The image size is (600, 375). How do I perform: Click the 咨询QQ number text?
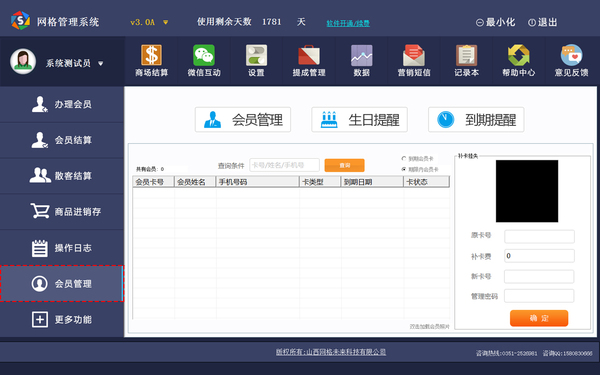(567, 353)
